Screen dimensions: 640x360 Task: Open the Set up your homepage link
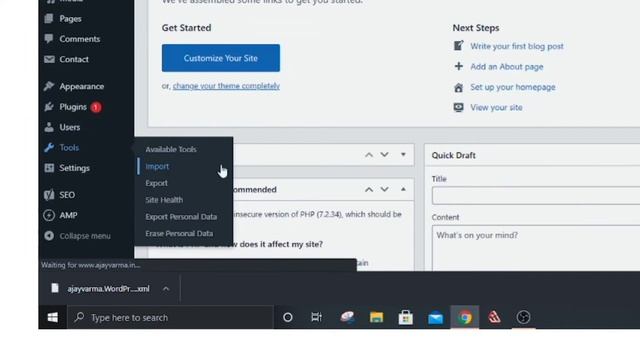tap(513, 87)
